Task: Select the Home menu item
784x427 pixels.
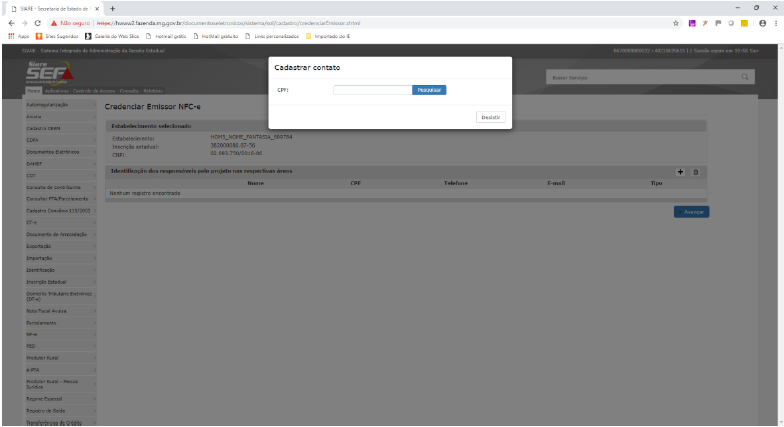Action: (33, 91)
